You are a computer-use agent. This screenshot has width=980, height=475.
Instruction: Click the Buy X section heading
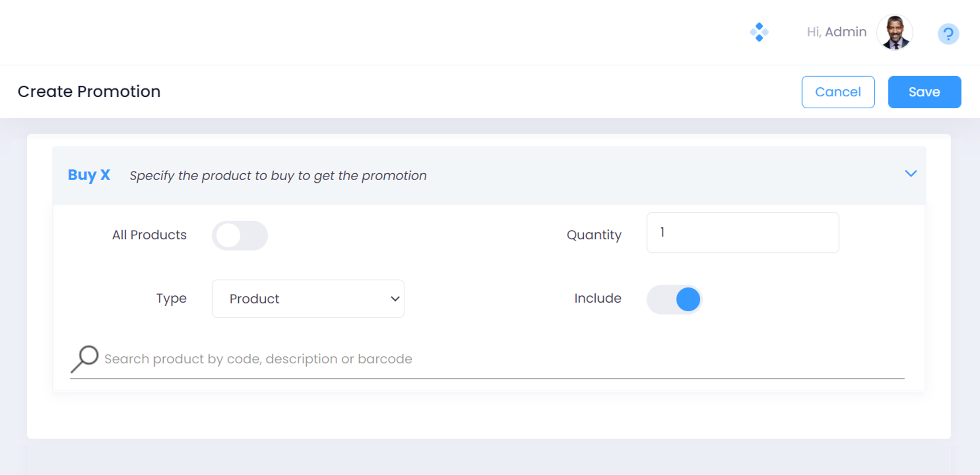89,175
